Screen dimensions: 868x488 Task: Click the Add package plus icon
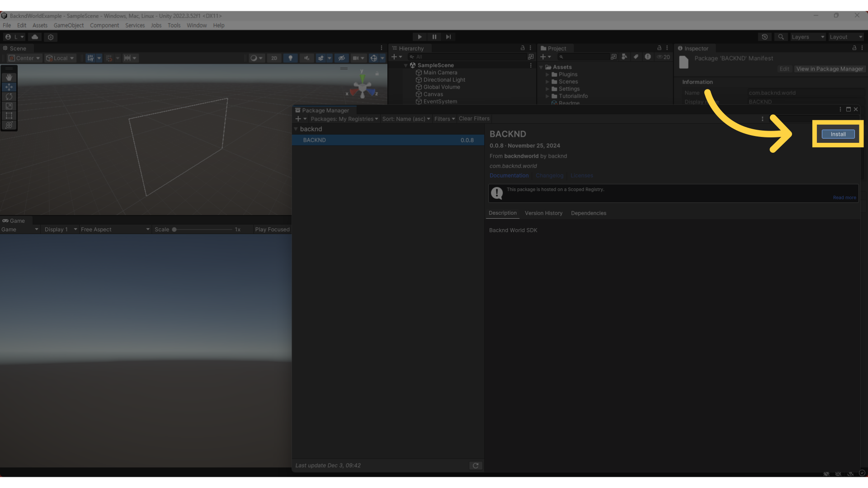tap(297, 118)
